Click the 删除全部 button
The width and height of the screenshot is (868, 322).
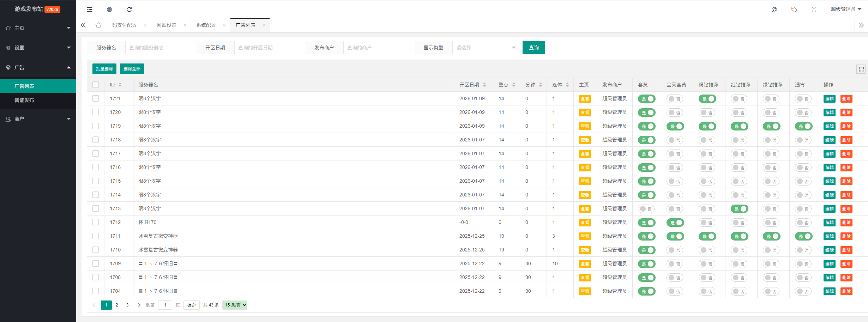click(132, 69)
